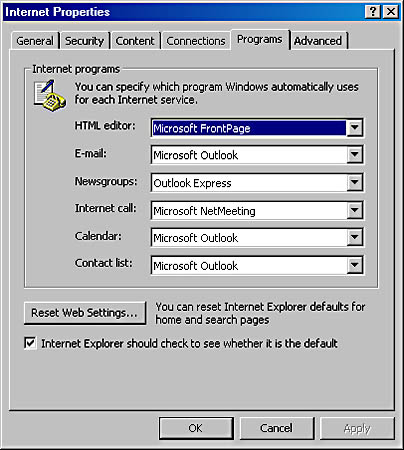
Task: Open the E-mail program dropdown
Action: [x=354, y=155]
